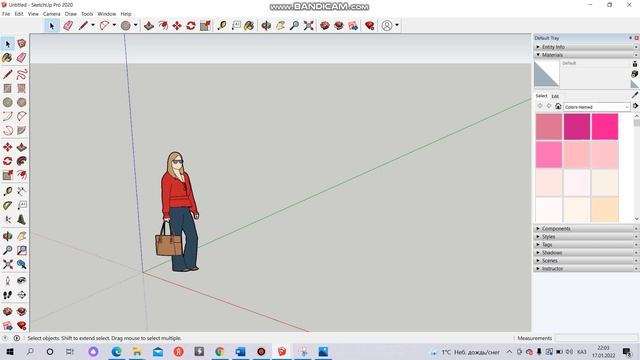Open 3D Warehouse from the top toolbar
The height and width of the screenshot is (360, 640).
pos(325,26)
